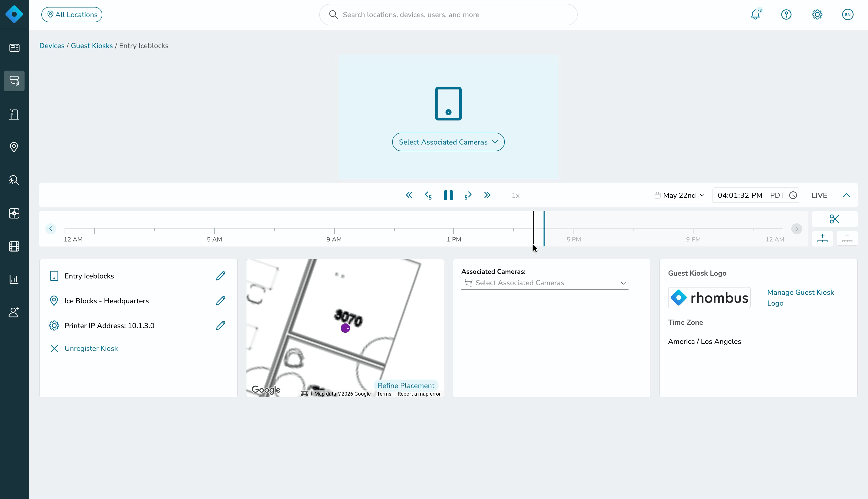Zoom in the timeline scale
868x499 pixels.
(x=823, y=238)
